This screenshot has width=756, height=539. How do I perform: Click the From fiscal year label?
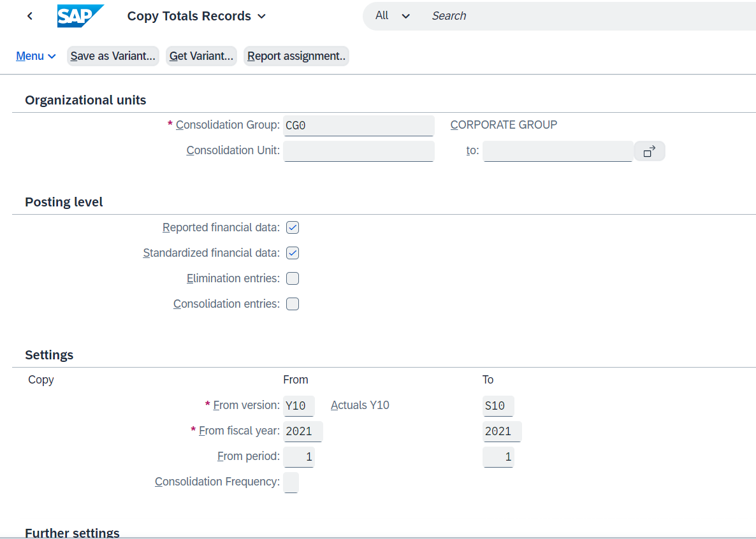pos(239,431)
